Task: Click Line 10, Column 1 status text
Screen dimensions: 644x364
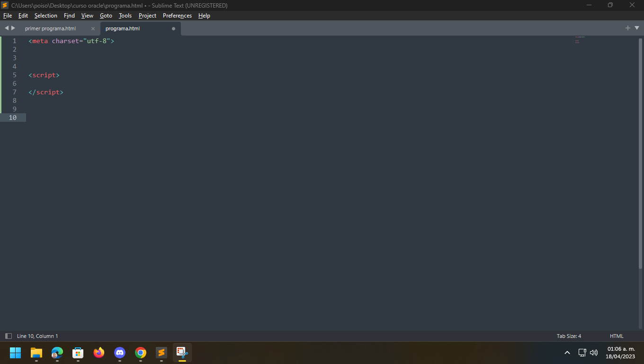Action: click(37, 336)
